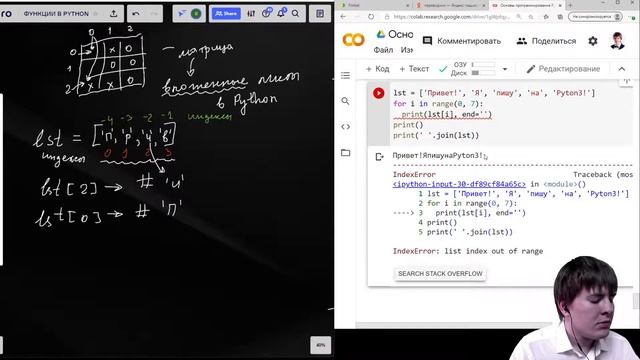The image size is (640, 360).
Task: Click error text list index out of range
Action: (x=494, y=251)
